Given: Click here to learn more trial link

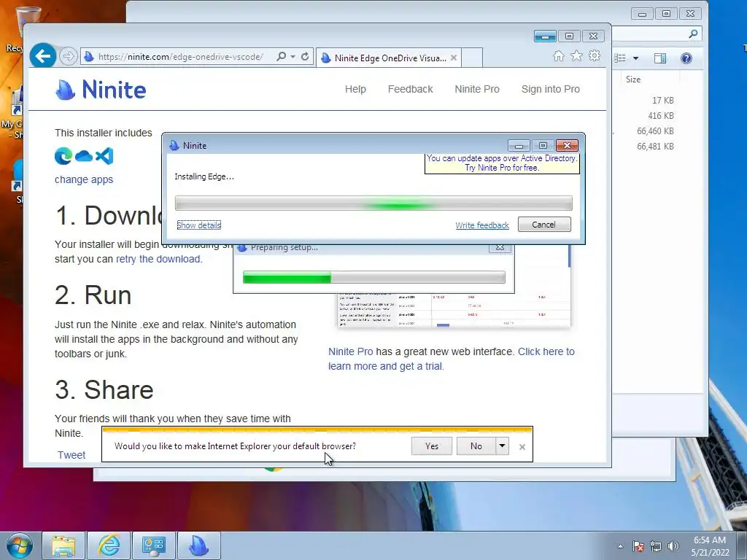Looking at the screenshot, I should point(451,359).
